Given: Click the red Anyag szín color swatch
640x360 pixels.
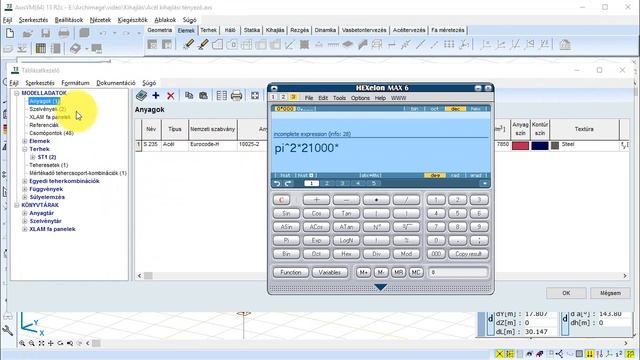Looking at the screenshot, I should (520, 145).
